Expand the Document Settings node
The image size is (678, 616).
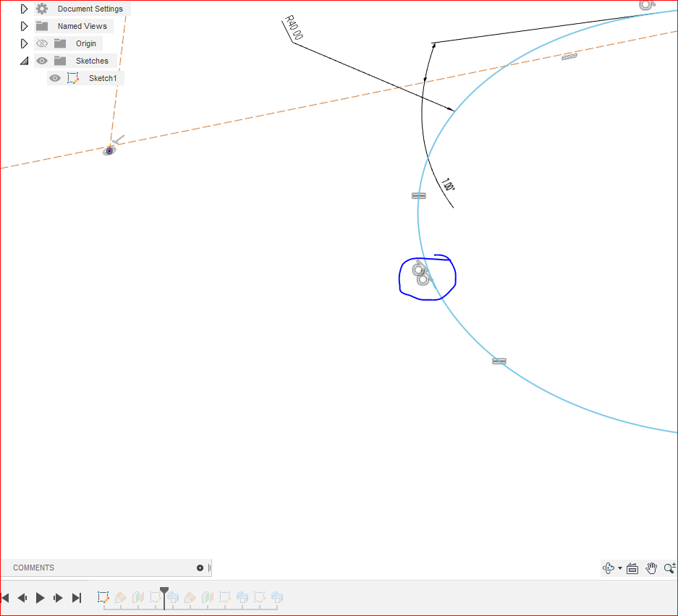coord(24,9)
